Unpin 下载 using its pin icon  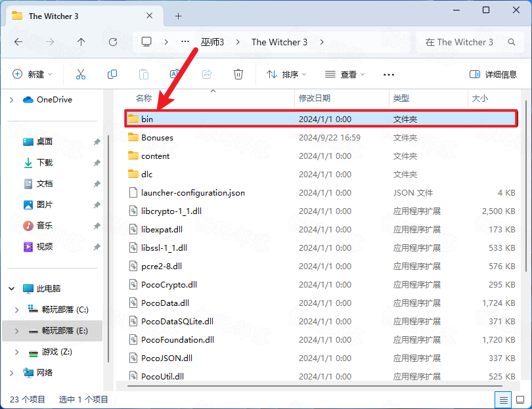click(97, 163)
